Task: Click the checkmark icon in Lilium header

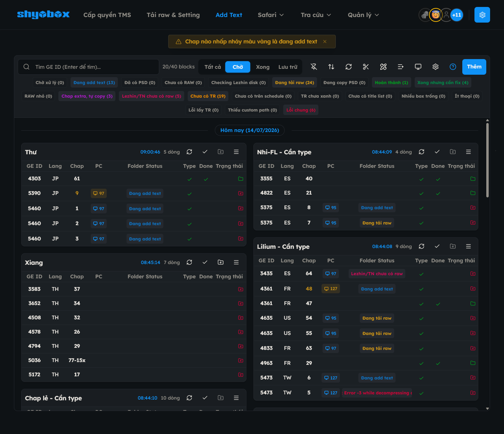Action: [437, 246]
